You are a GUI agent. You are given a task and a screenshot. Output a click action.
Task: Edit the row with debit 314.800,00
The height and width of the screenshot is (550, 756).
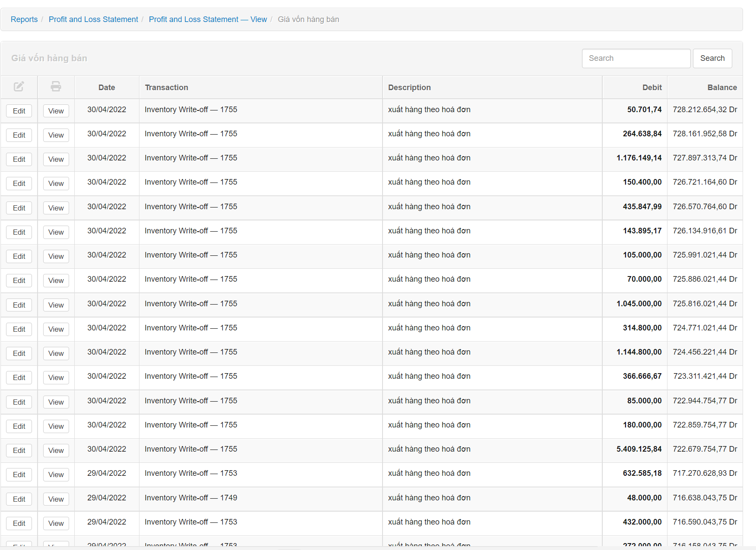(19, 329)
